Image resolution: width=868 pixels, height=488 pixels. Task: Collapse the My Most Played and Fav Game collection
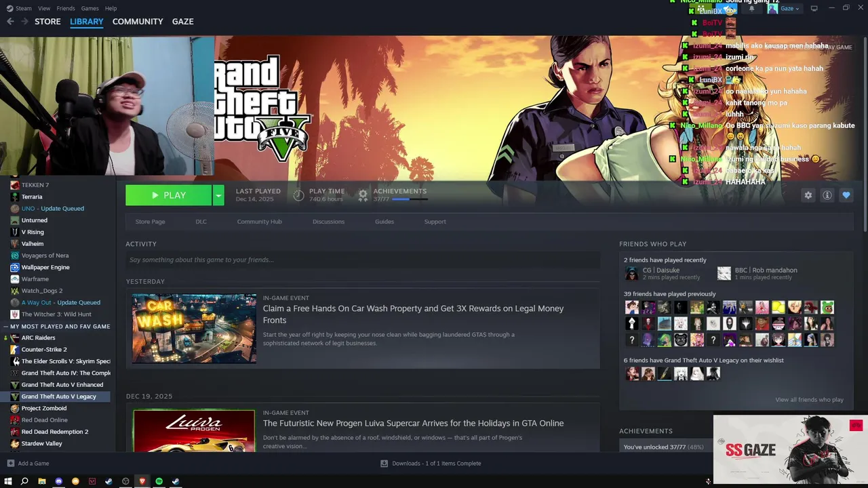point(6,326)
